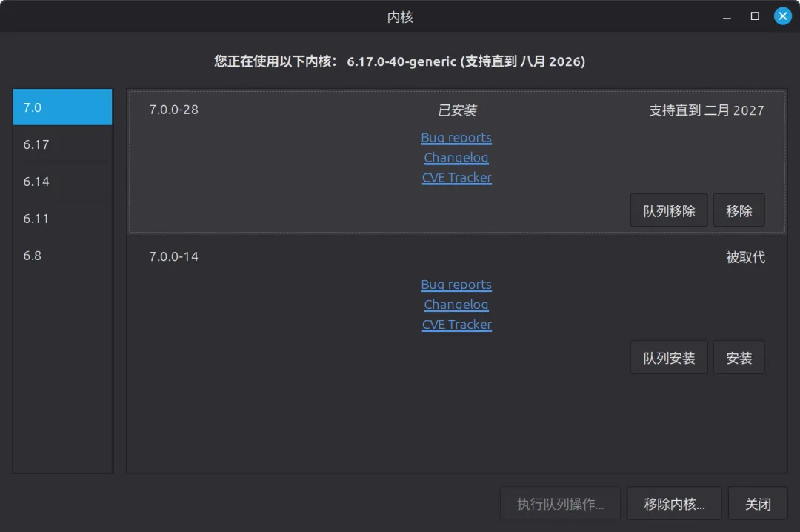The height and width of the screenshot is (532, 800).
Task: Click 队列安装 for kernel 7.0.0-14
Action: [669, 357]
